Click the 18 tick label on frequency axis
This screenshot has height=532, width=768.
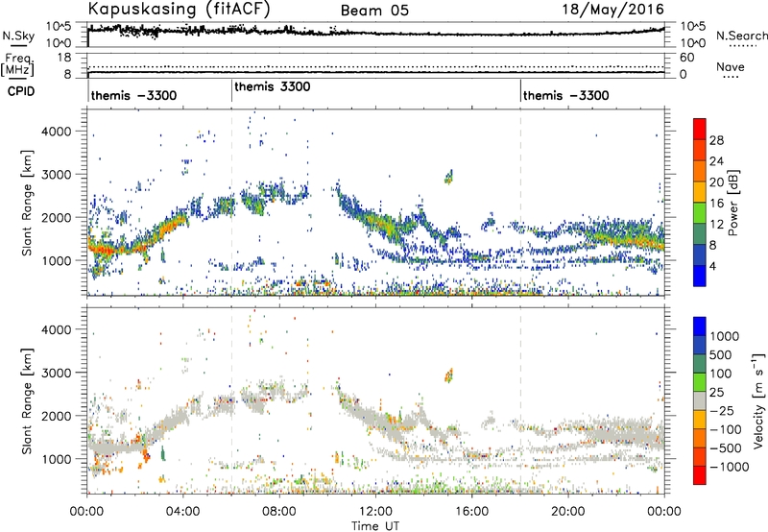pos(64,57)
